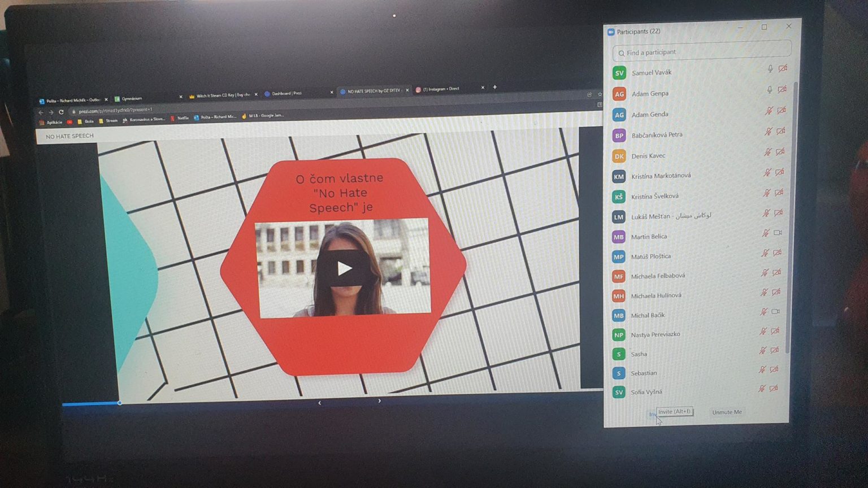This screenshot has height=488, width=868.
Task: Click Matúš Ploštica's muted microphone icon
Action: tap(765, 253)
